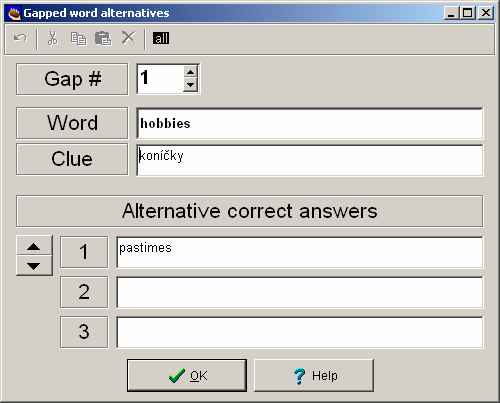Decrease the Gap number with down arrow
The width and height of the screenshot is (500, 403).
click(x=190, y=85)
